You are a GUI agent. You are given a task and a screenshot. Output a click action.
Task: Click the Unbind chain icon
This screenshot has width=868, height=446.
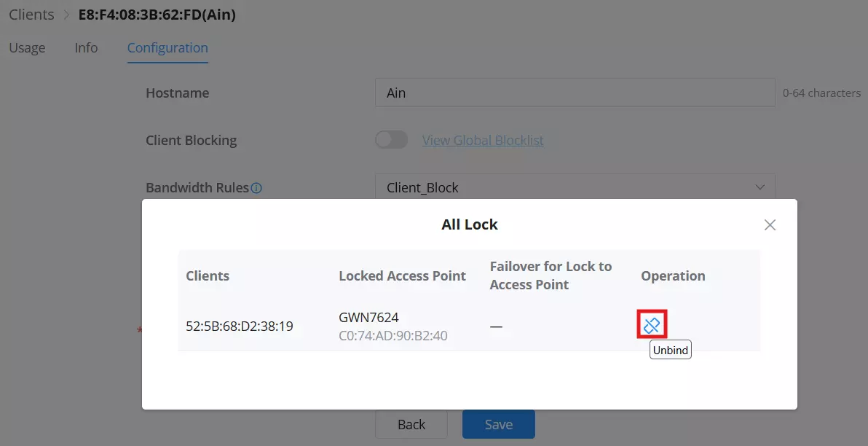click(x=652, y=325)
